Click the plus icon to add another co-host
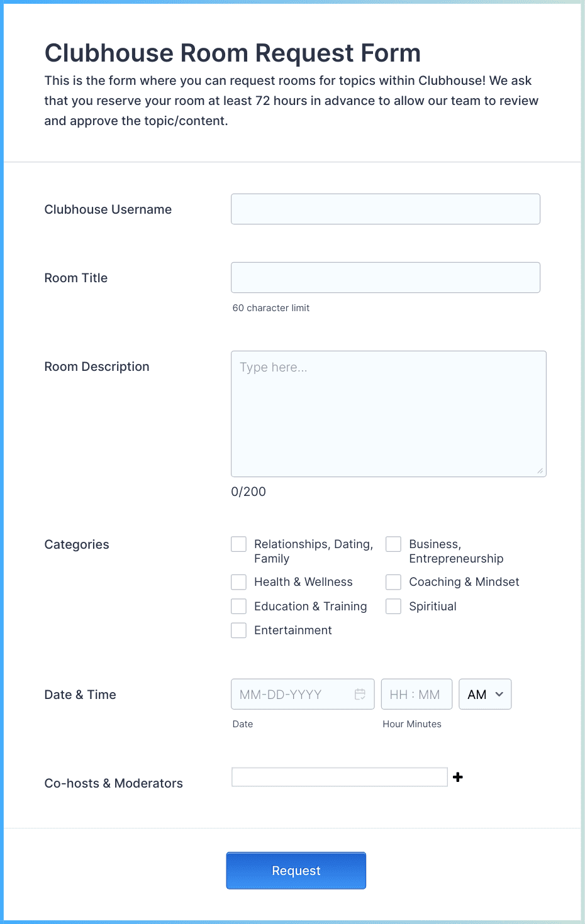 (x=458, y=777)
